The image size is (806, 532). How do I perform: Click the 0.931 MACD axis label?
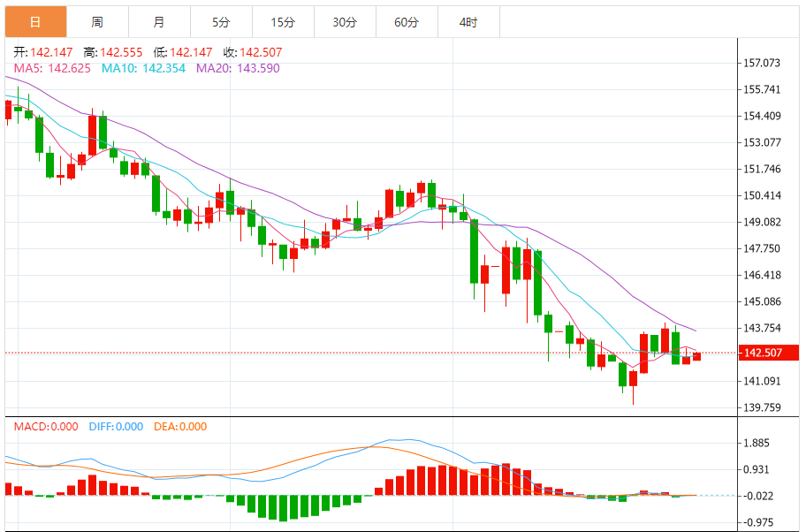[x=757, y=469]
